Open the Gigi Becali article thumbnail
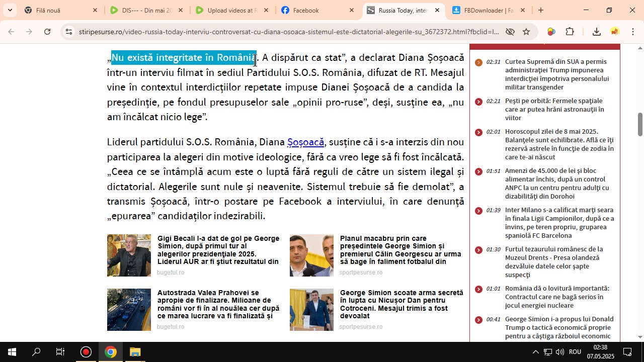Image resolution: width=644 pixels, height=362 pixels. tap(129, 255)
